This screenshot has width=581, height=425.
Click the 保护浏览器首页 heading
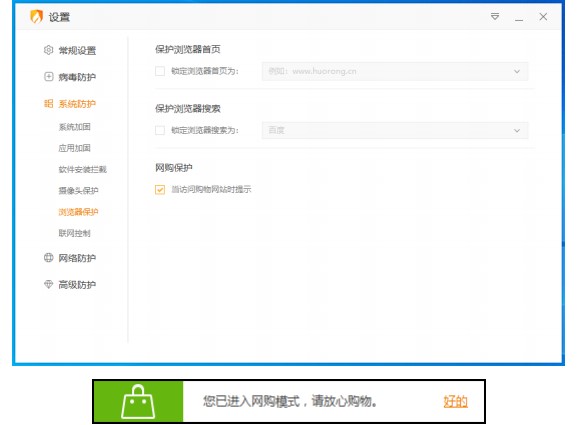(x=188, y=49)
